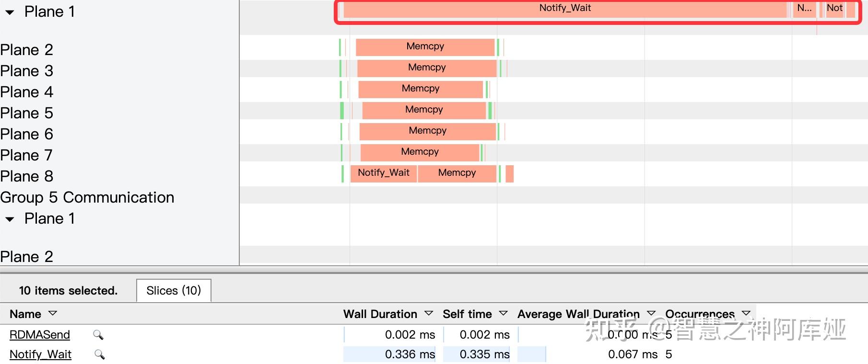Open the Wall Duration column dropdown arrow
The image size is (868, 364).
click(x=429, y=314)
